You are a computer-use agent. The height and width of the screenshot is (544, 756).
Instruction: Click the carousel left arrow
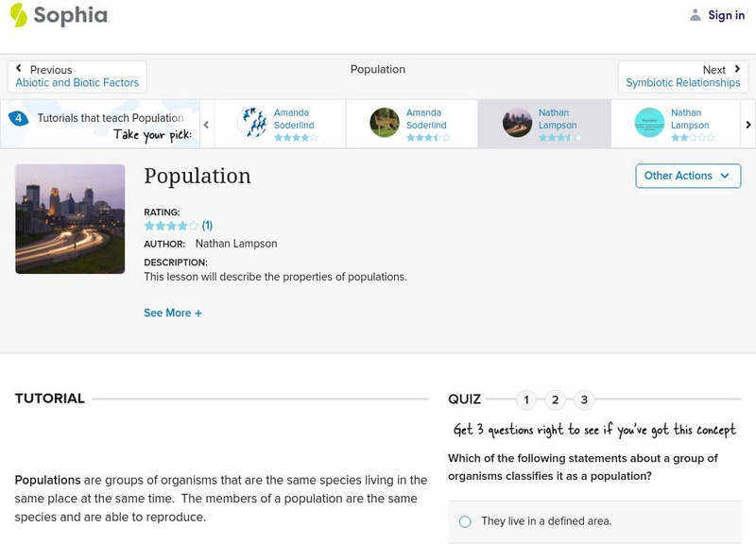(206, 124)
